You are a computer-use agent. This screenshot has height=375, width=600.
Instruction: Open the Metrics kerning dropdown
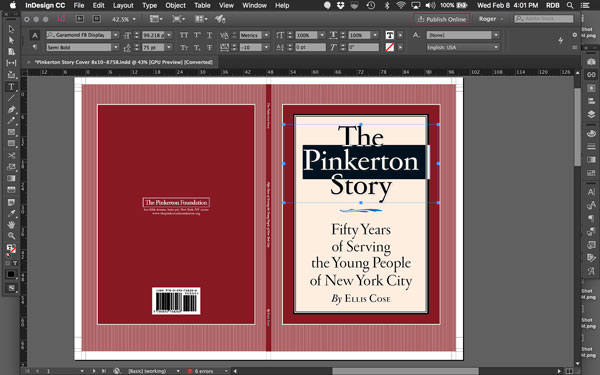[267, 35]
